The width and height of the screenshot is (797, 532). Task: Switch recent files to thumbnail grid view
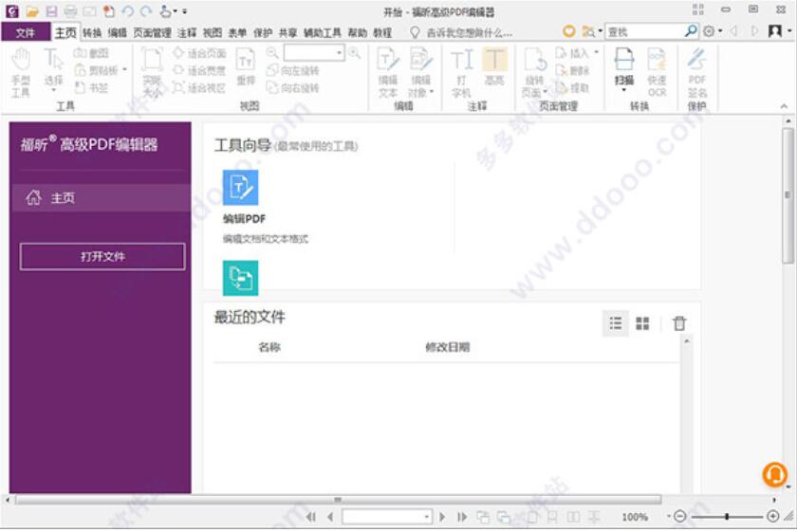642,323
